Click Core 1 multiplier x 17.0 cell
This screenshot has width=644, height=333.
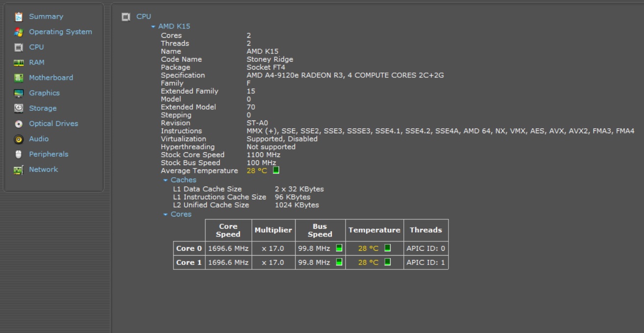click(x=273, y=262)
